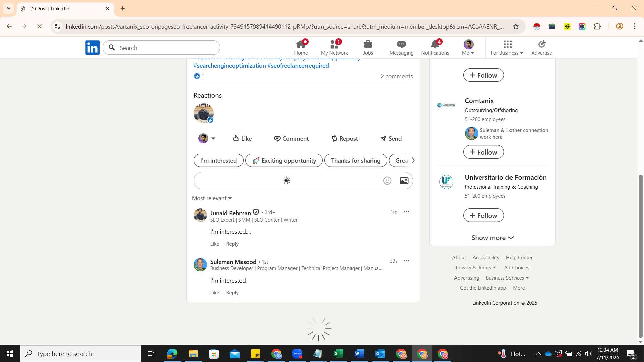The image size is (644, 362).
Task: Stop loading the page
Action: [39, 26]
